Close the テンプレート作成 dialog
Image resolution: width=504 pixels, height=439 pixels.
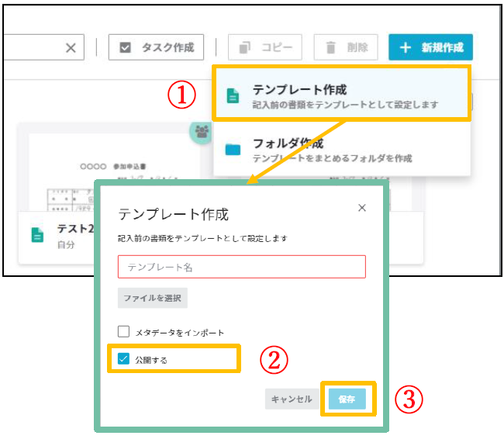click(362, 208)
